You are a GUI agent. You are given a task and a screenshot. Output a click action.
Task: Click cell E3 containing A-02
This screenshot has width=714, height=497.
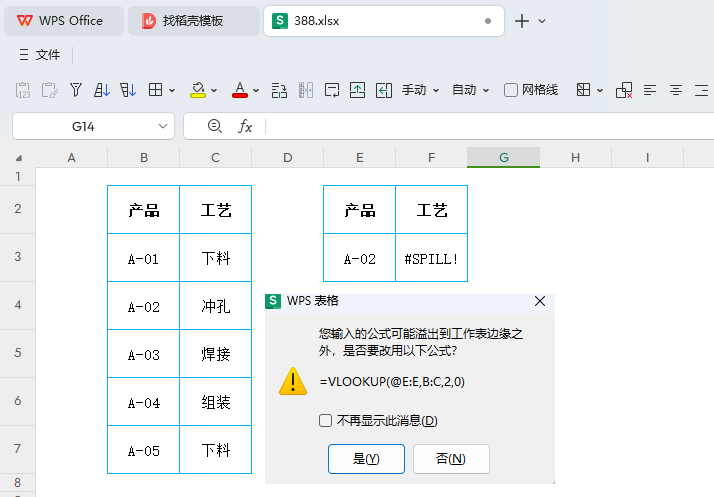pyautogui.click(x=360, y=258)
